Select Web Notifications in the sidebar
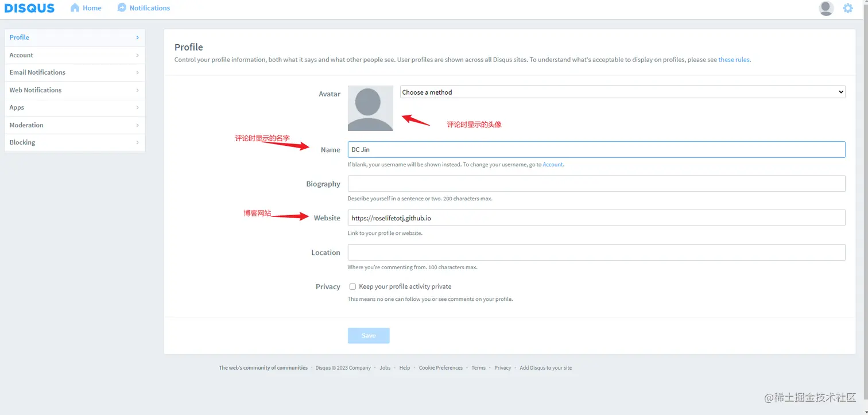This screenshot has width=868, height=415. tap(73, 90)
